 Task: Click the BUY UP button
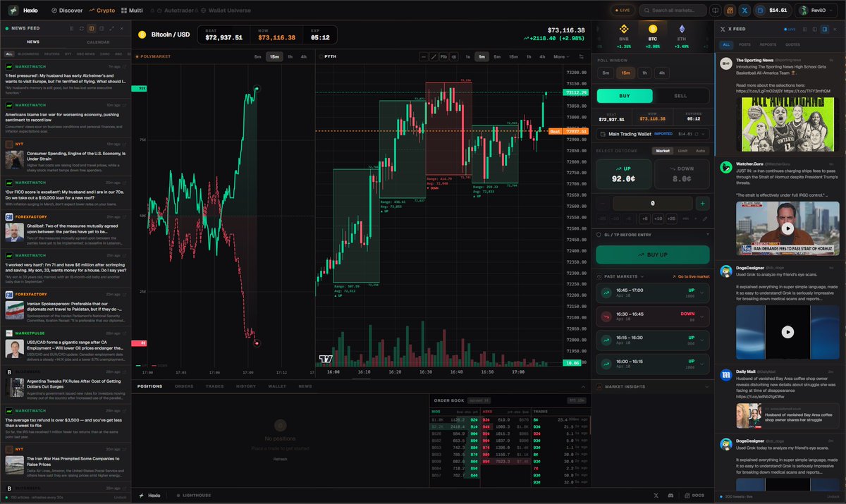pyautogui.click(x=653, y=254)
